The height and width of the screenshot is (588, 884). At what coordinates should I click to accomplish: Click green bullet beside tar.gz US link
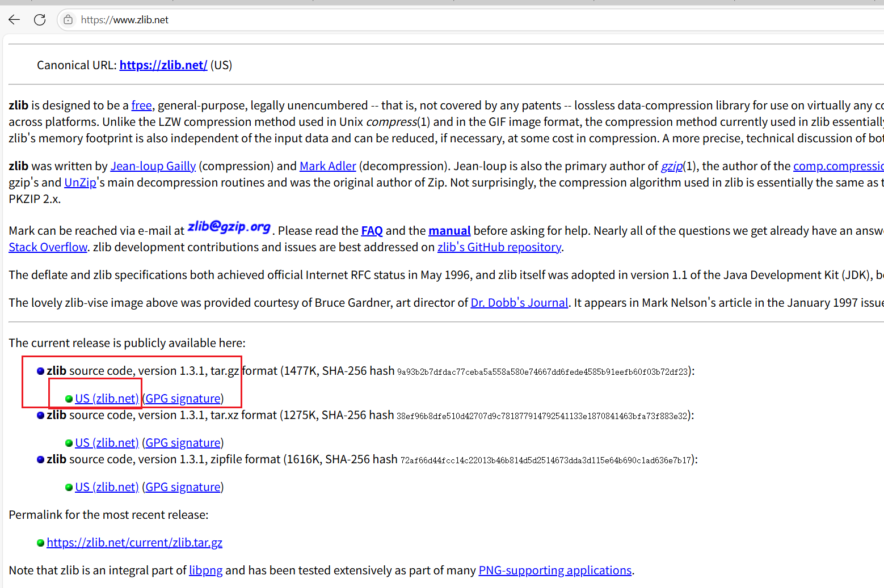coord(69,399)
